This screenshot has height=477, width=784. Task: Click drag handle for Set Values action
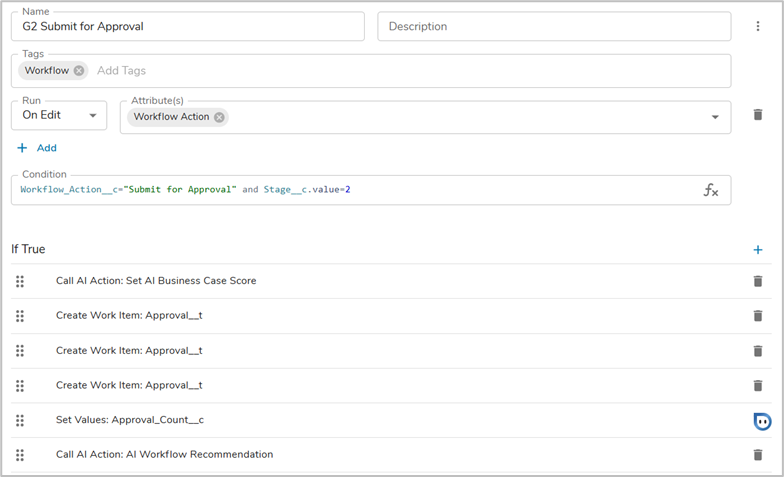20,420
